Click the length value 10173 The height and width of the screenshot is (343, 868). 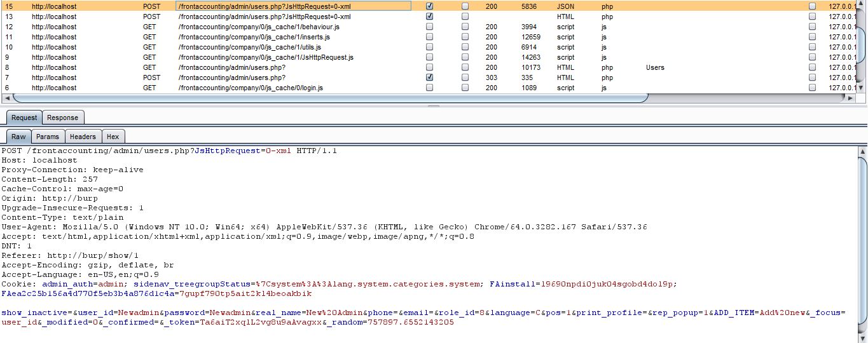click(x=530, y=67)
